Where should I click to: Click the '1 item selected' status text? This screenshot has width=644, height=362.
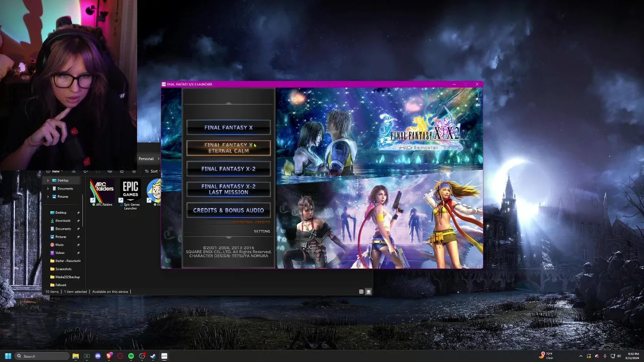point(75,292)
